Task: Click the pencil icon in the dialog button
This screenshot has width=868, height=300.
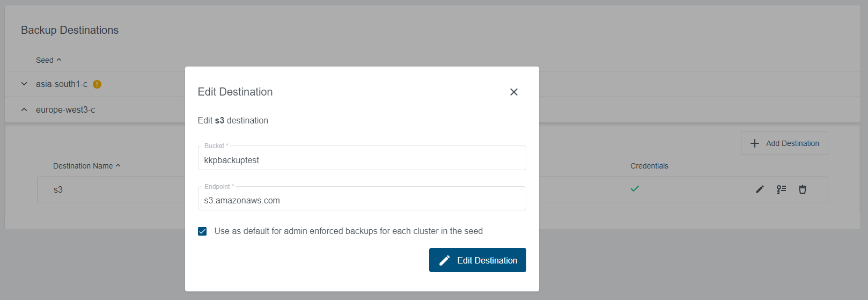Action: [x=445, y=260]
